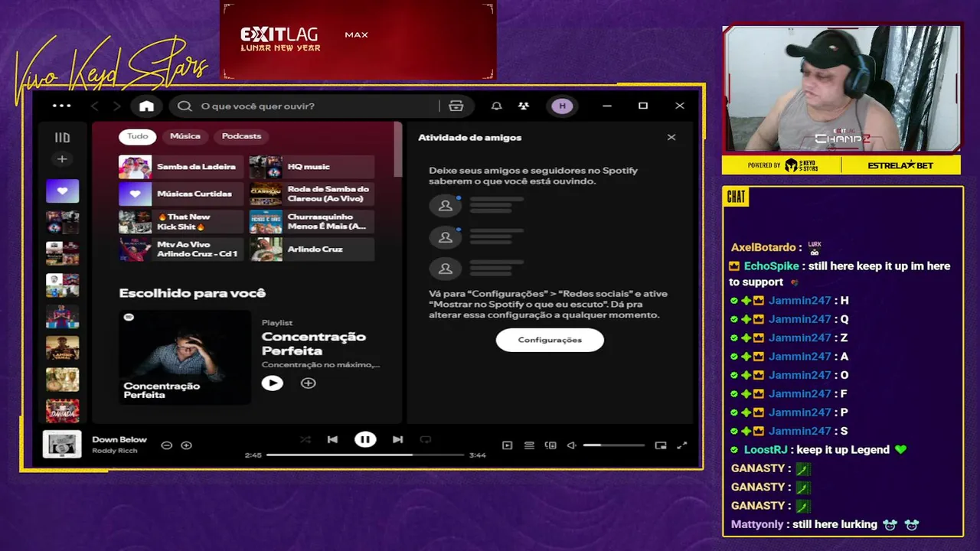980x551 pixels.
Task: Open Liked Songs in the sidebar
Action: click(x=62, y=191)
